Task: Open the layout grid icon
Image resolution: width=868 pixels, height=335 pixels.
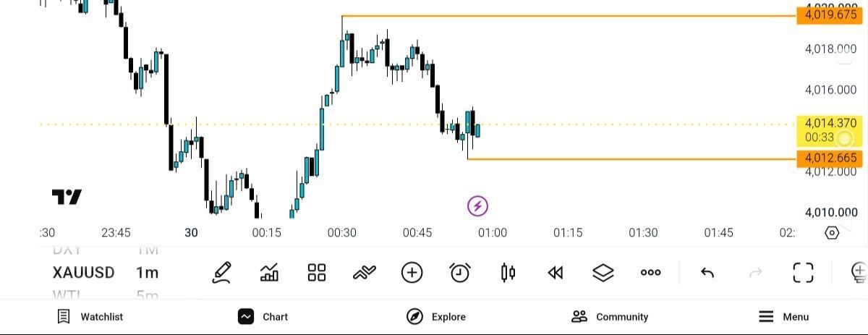Action: tap(317, 273)
